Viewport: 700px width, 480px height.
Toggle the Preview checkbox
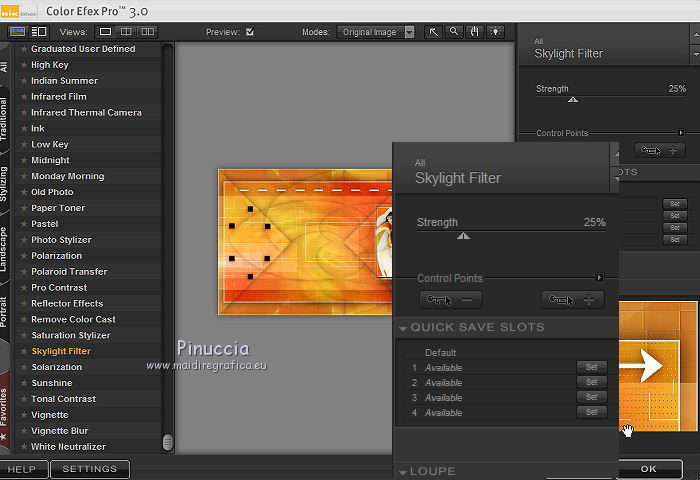point(250,32)
